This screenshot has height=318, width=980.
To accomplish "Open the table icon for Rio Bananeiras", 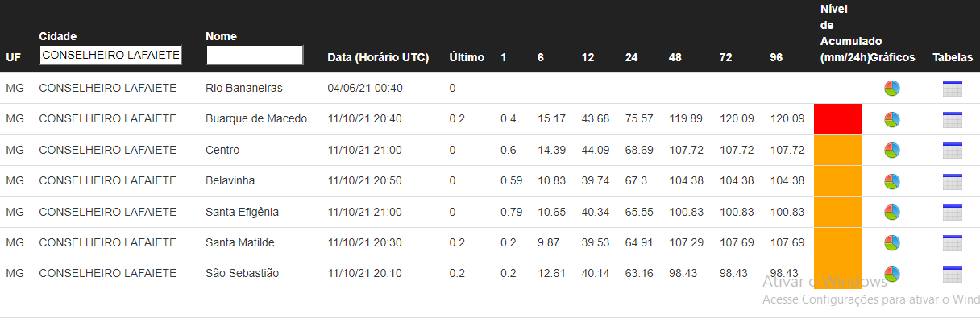I will point(953,89).
